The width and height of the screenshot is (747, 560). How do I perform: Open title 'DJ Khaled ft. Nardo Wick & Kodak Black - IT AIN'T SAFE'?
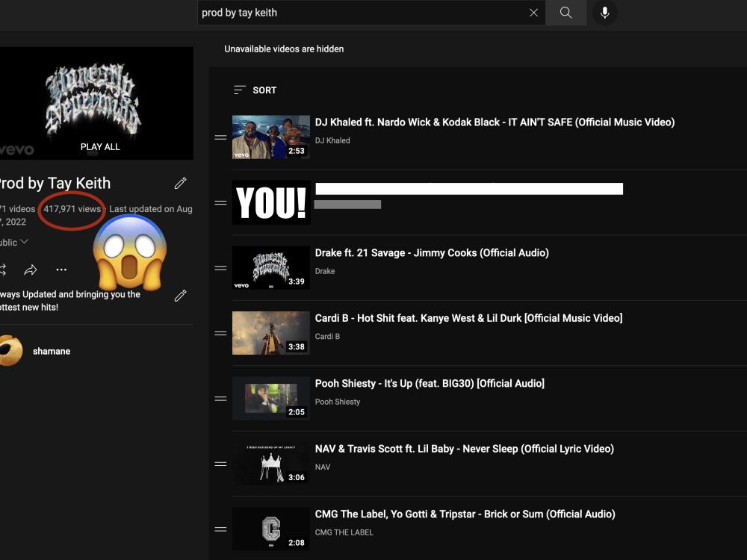coord(495,122)
